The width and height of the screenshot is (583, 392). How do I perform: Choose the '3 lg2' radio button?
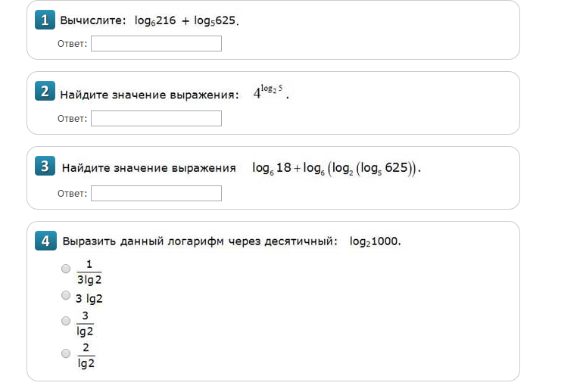[66, 296]
